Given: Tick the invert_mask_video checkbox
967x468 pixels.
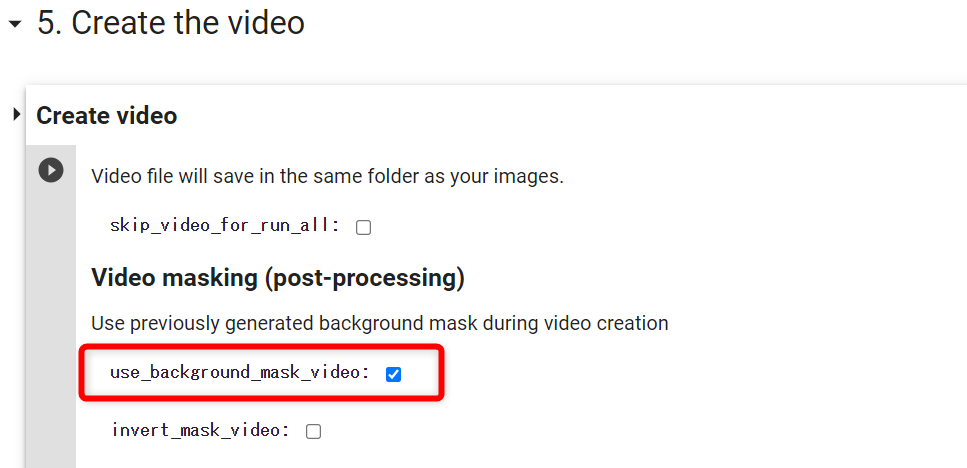Looking at the screenshot, I should [313, 432].
